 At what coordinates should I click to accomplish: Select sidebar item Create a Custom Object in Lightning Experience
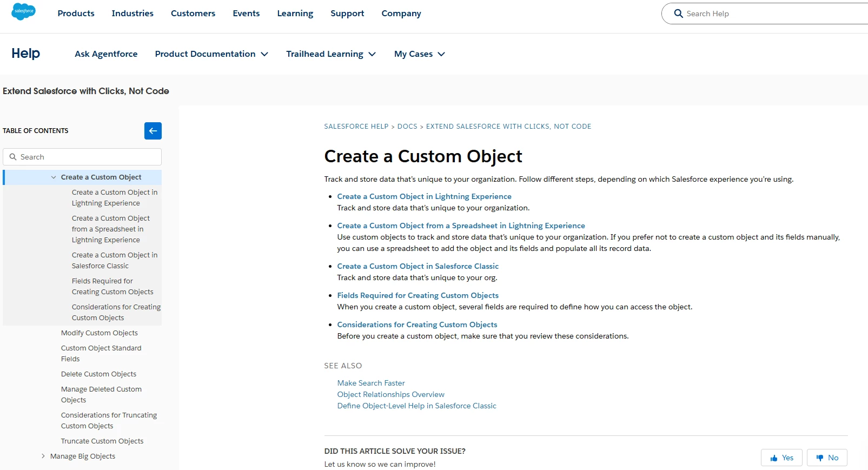point(115,198)
